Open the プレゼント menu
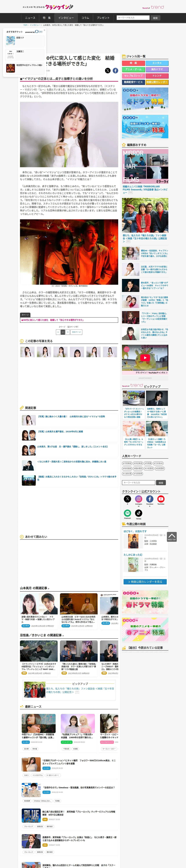Image resolution: width=186 pixels, height=868 pixels. point(103,18)
